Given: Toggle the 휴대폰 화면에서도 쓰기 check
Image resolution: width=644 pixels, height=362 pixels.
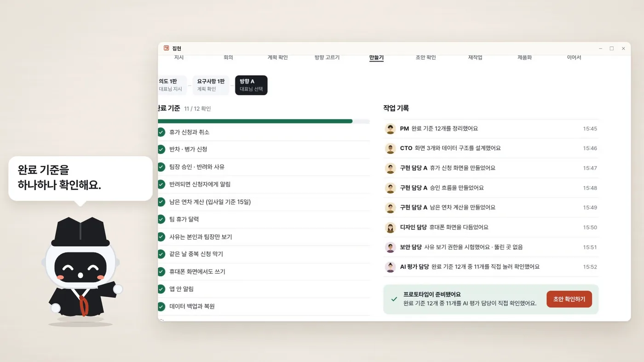Looking at the screenshot, I should pos(161,271).
